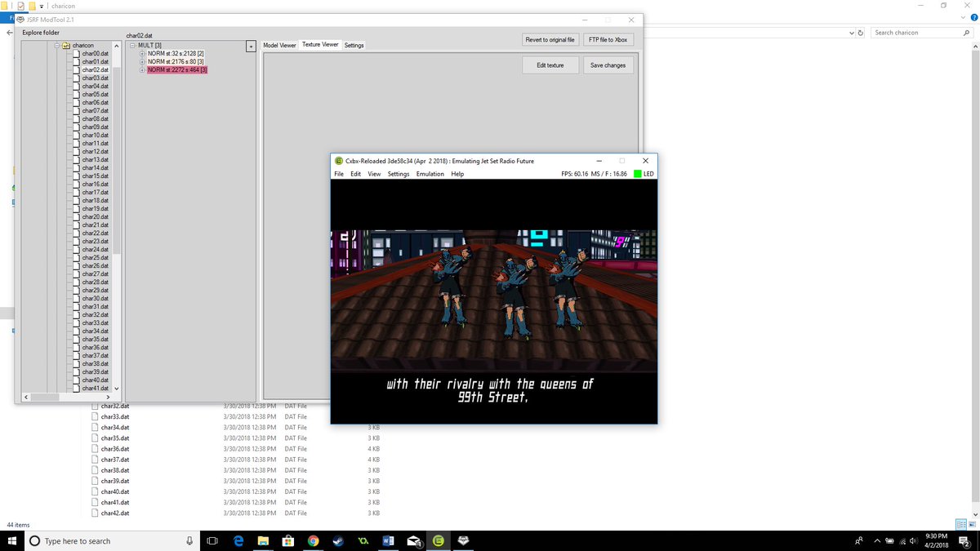This screenshot has height=551, width=980.
Task: Expand NORM st:32 s:2128 [2] node
Action: point(142,54)
